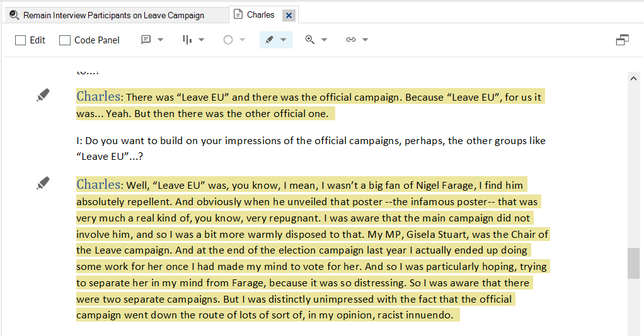Click the coding stripes toolbar icon
644x336 pixels.
187,40
